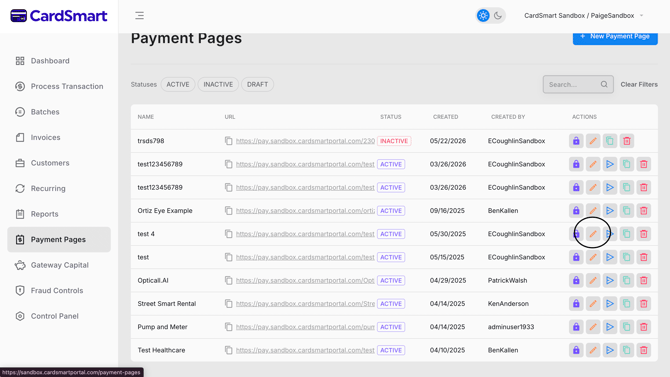Screen dimensions: 670x377
Task: Edit the Test Healthcare page
Action: point(593,350)
